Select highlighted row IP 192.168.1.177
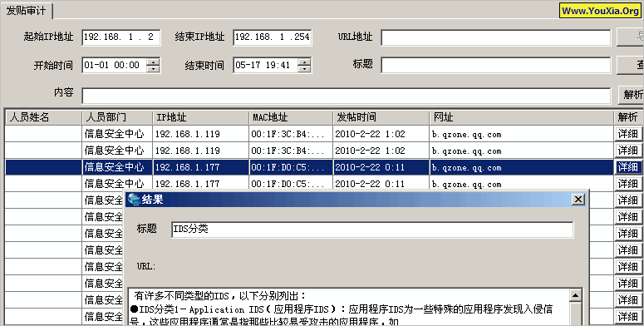Image resolution: width=644 pixels, height=326 pixels. point(187,167)
